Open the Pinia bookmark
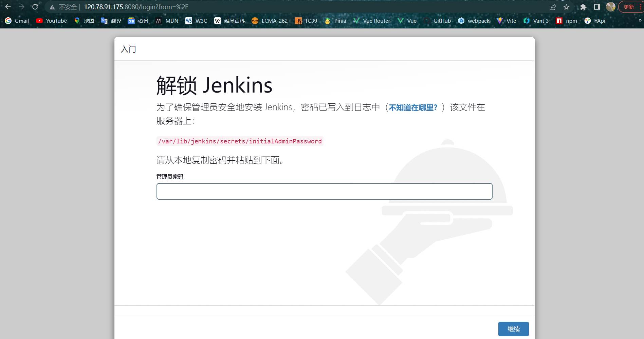Viewport: 644px width, 339px height. tap(335, 21)
